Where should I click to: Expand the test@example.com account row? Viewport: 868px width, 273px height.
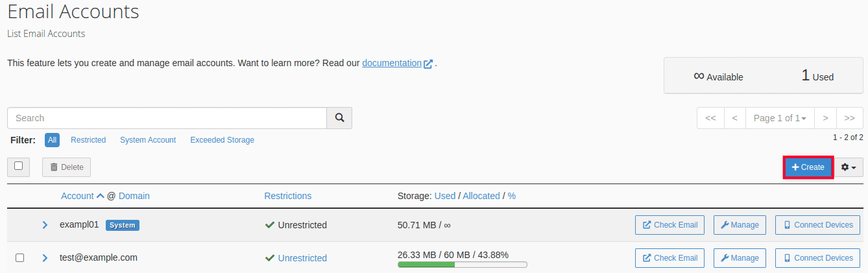(45, 258)
